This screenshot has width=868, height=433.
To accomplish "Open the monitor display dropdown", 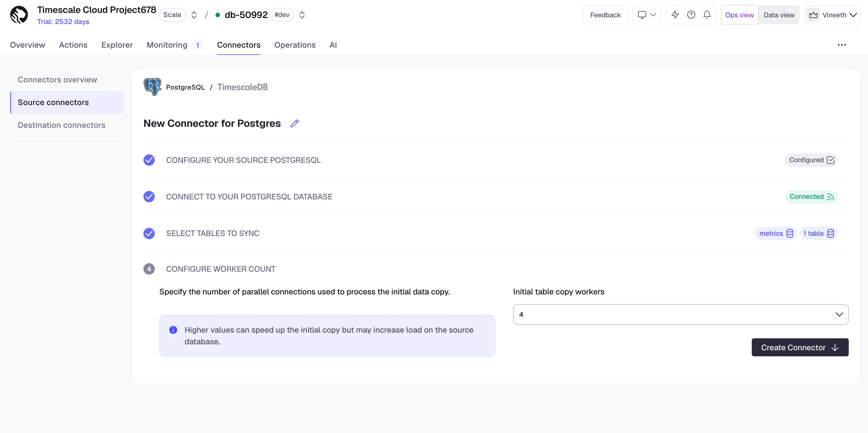I will [x=647, y=15].
